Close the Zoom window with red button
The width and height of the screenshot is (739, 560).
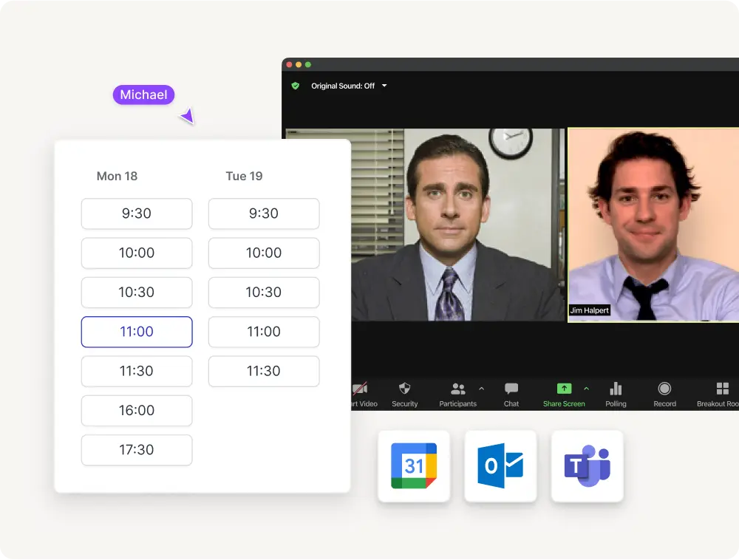coord(290,64)
